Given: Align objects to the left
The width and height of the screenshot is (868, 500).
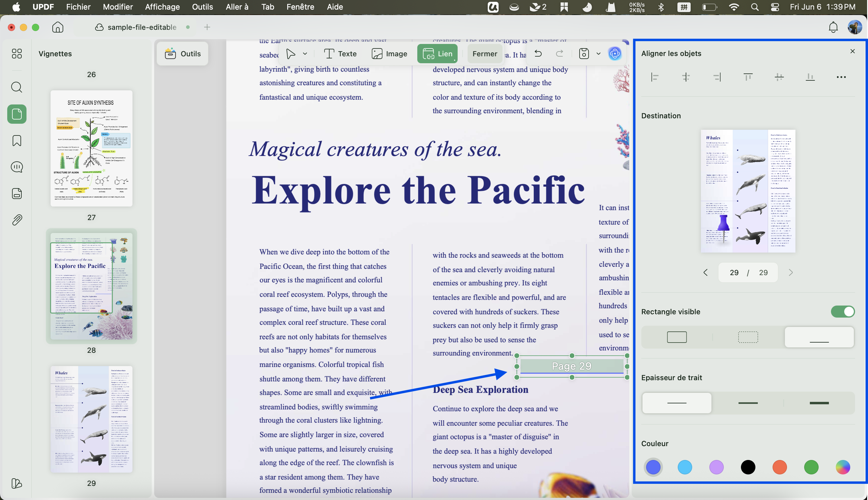Looking at the screenshot, I should 655,77.
